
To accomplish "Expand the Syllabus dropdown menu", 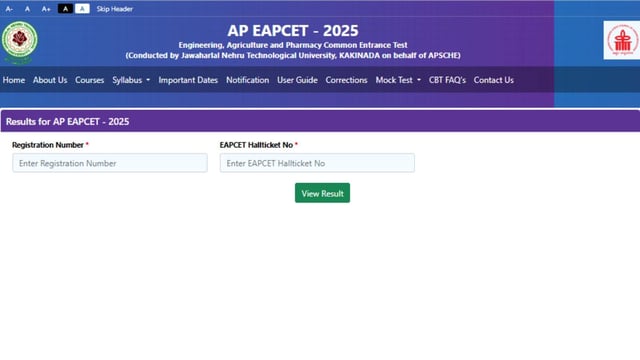I will tap(131, 80).
